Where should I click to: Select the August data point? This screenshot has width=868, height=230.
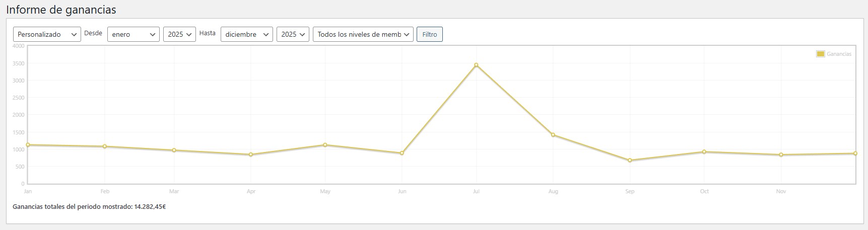[x=553, y=135]
